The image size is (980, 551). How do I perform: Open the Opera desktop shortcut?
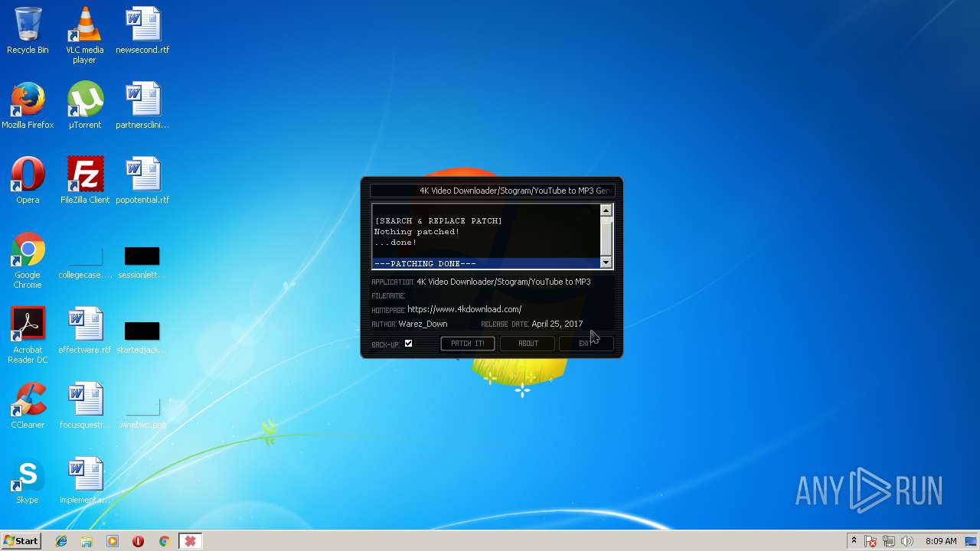point(28,181)
